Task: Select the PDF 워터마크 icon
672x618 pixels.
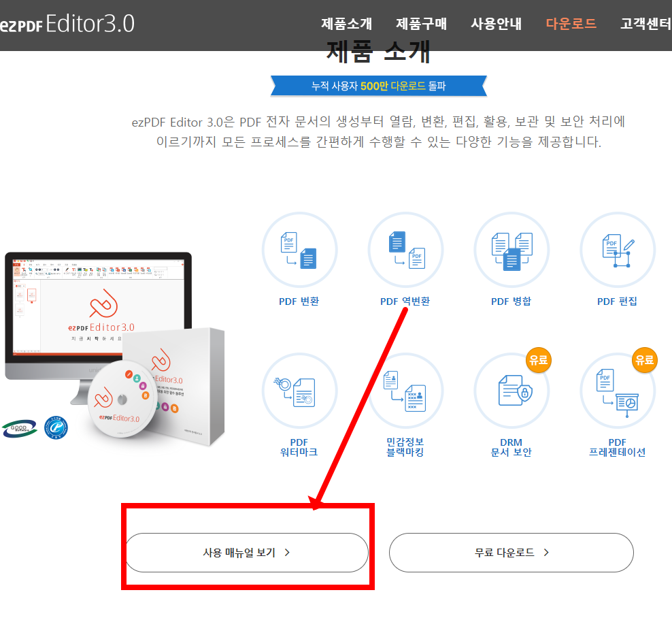Action: click(299, 390)
